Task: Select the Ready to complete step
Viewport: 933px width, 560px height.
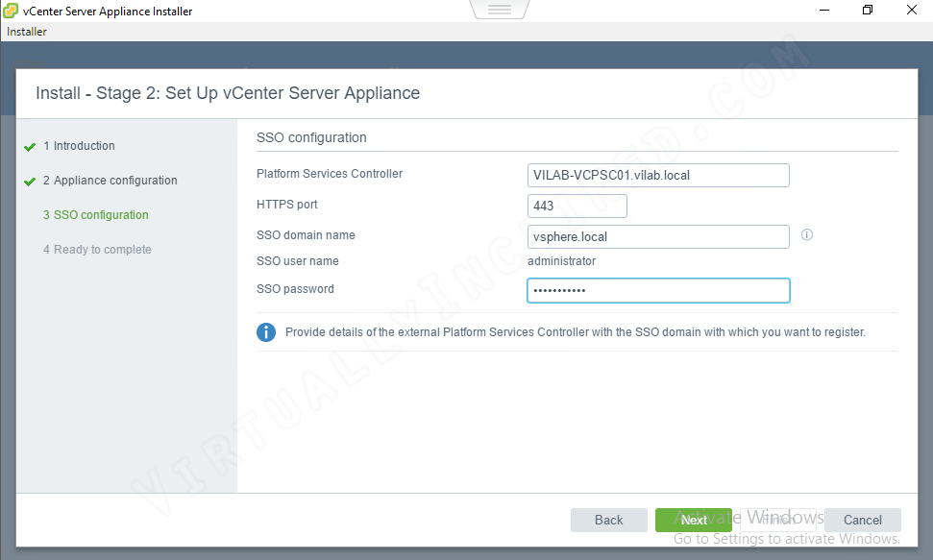Action: (97, 250)
